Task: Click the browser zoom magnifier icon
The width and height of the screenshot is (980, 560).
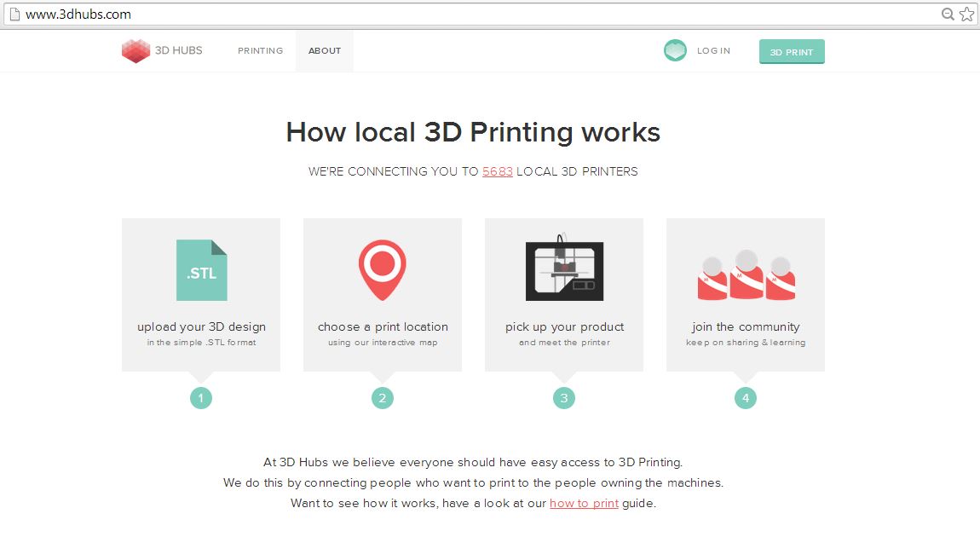Action: 948,14
